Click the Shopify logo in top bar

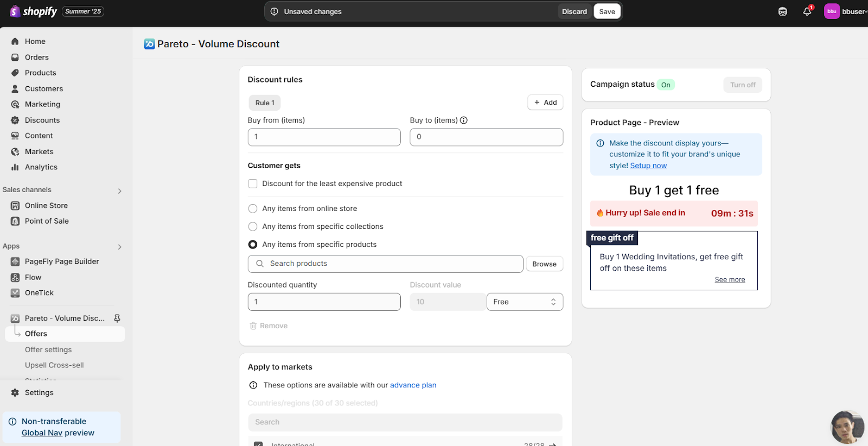(34, 11)
